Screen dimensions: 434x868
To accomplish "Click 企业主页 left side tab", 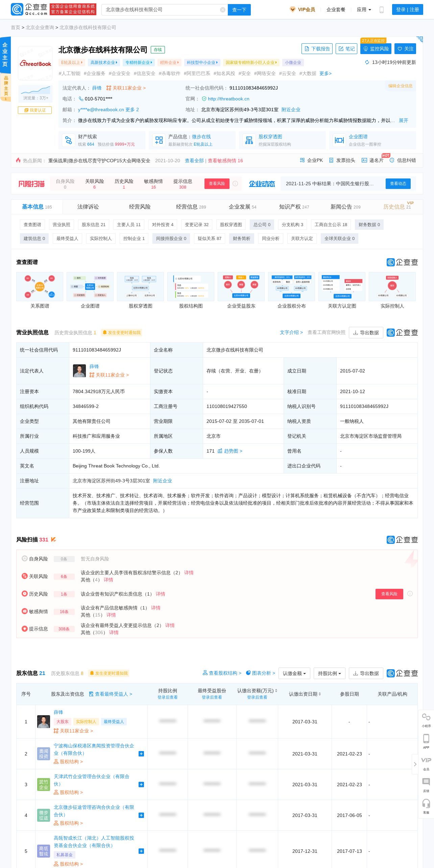I will click(5, 54).
